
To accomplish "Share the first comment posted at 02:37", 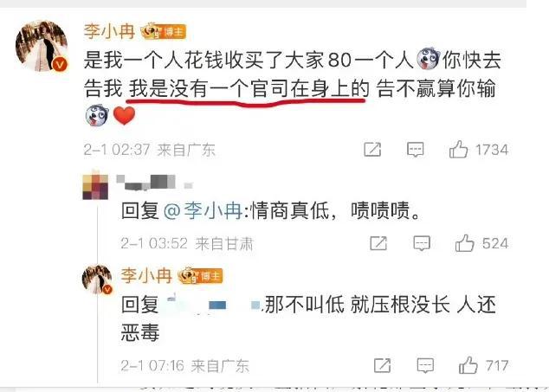I will (x=372, y=150).
